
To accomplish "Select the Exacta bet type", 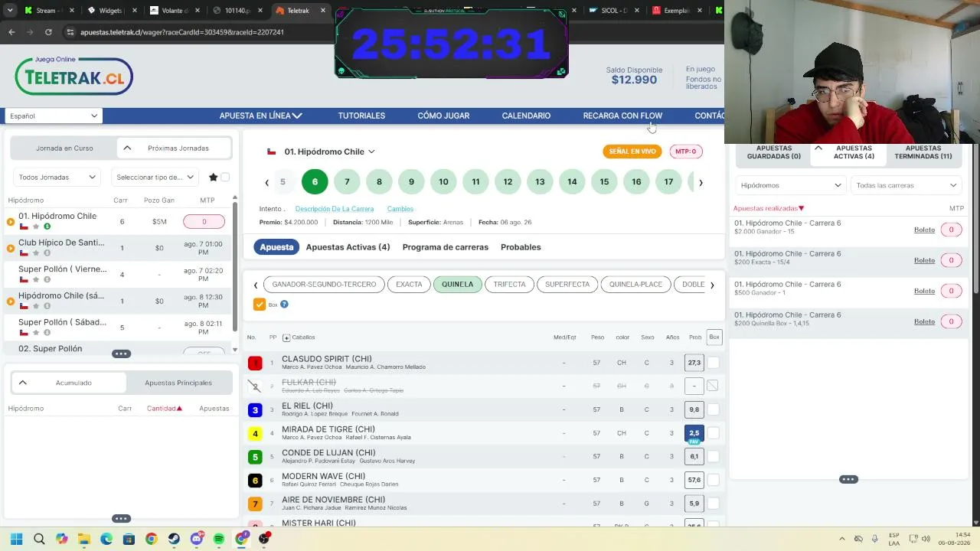I will (x=409, y=285).
